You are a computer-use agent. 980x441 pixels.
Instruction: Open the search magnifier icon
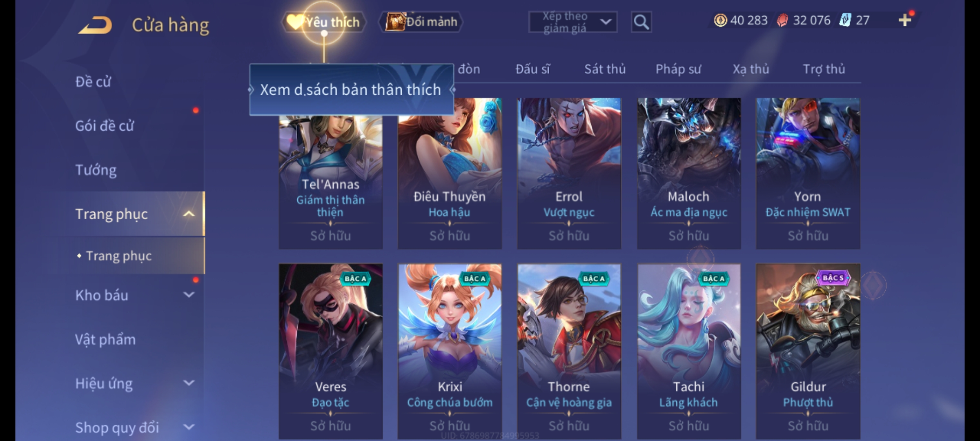[x=641, y=22]
